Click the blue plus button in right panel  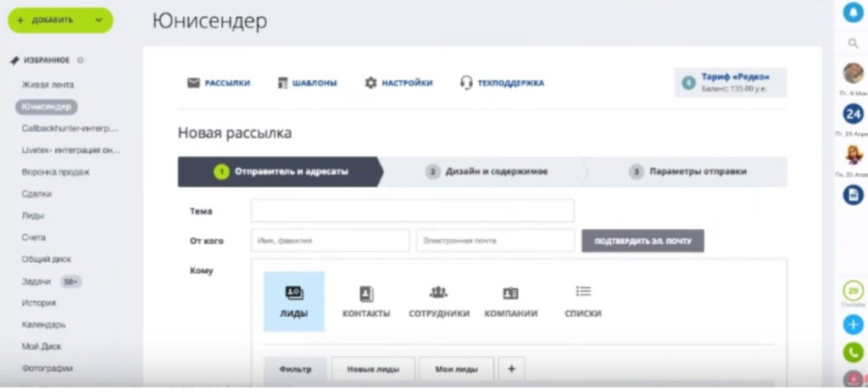coord(853,325)
